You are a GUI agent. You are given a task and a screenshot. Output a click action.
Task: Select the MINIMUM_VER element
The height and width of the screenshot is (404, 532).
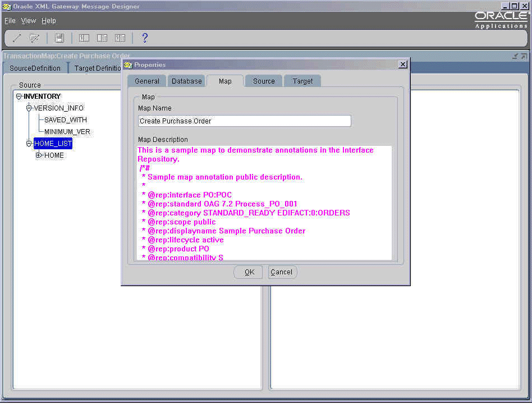coord(67,132)
